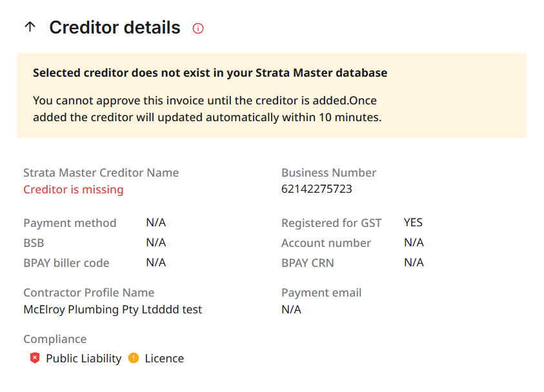Click the BPAY biller code N/A field
The width and height of the screenshot is (544, 392).
pos(156,262)
